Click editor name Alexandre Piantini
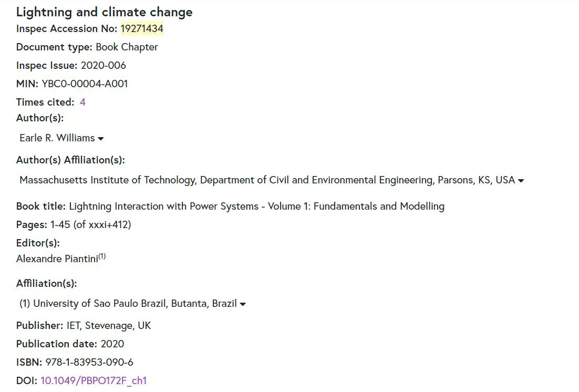The height and width of the screenshot is (392, 579). [57, 259]
